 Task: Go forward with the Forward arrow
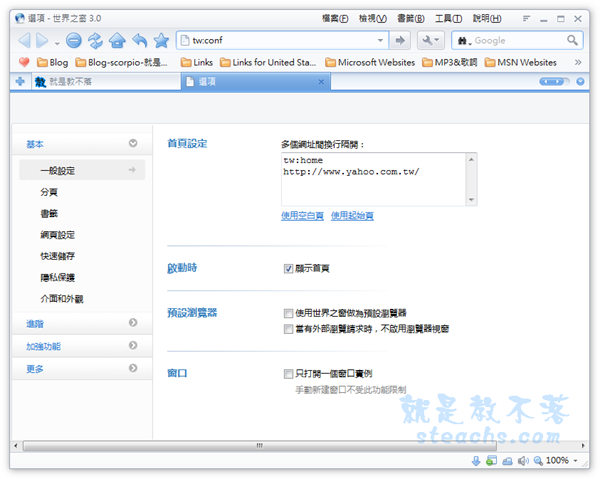[42, 40]
